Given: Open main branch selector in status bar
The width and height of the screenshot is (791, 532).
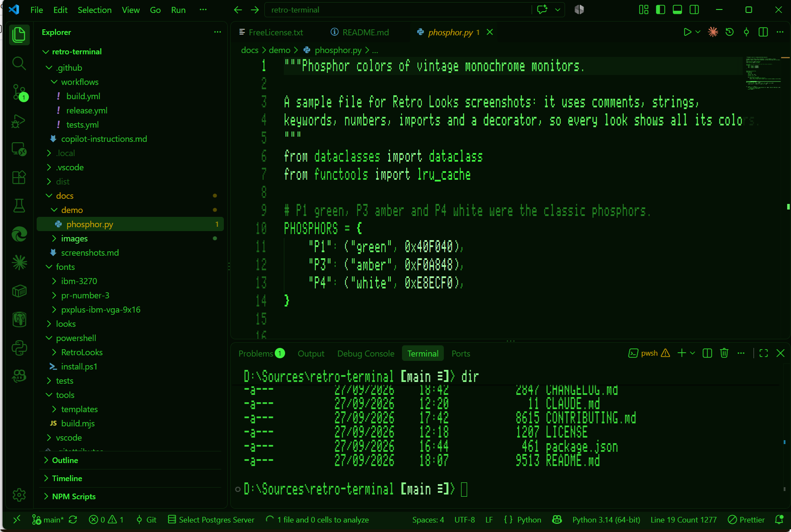Looking at the screenshot, I should pos(48,519).
